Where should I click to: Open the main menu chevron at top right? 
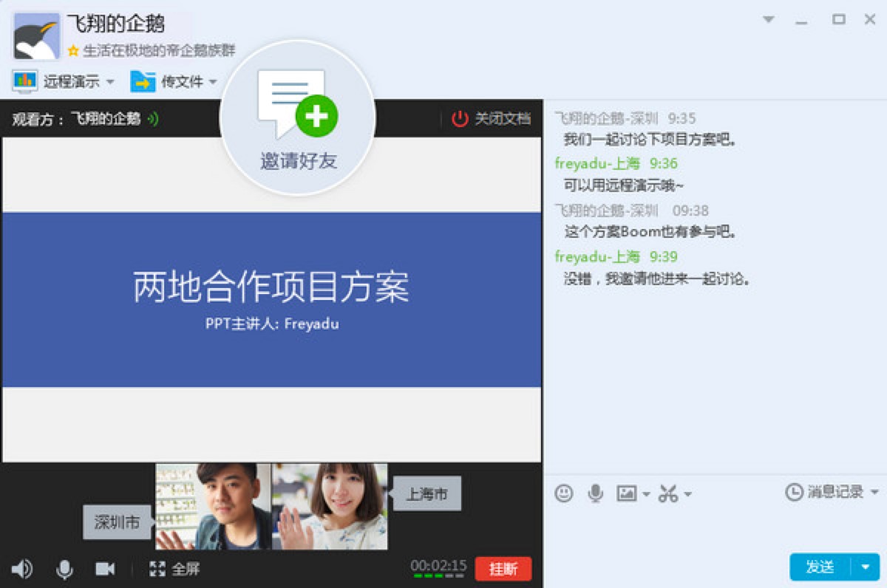[768, 19]
